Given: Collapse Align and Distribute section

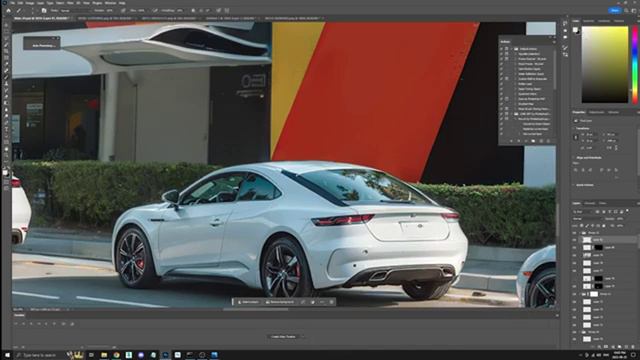Looking at the screenshot, I should tap(573, 158).
